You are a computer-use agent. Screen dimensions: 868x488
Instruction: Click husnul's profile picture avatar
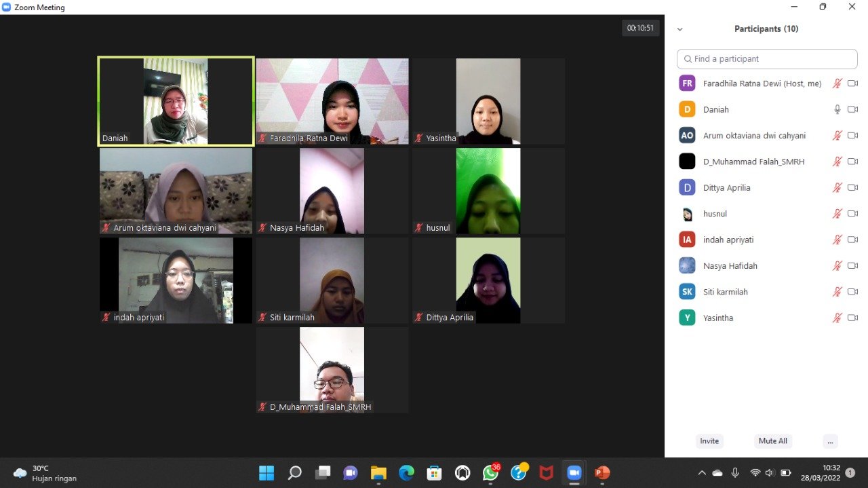point(687,214)
